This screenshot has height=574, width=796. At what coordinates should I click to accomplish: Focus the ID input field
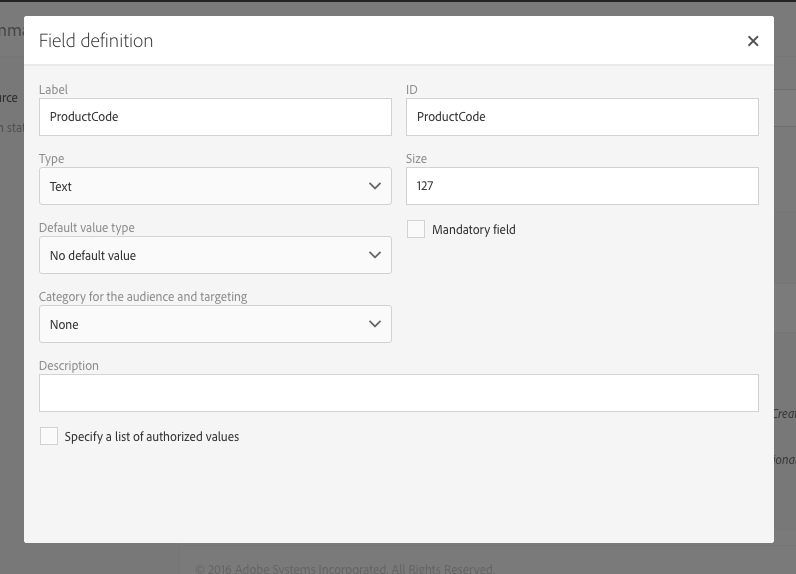point(581,117)
